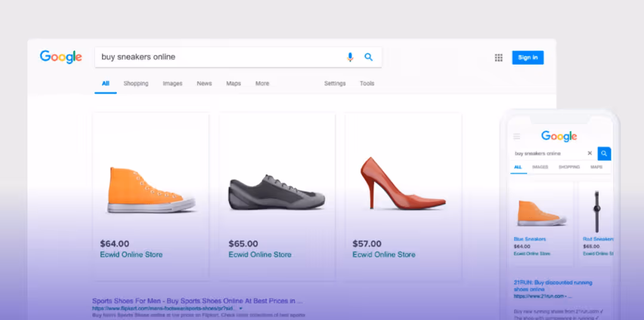
Task: Open the 21RUN discounted running shoes link
Action: tap(553, 286)
